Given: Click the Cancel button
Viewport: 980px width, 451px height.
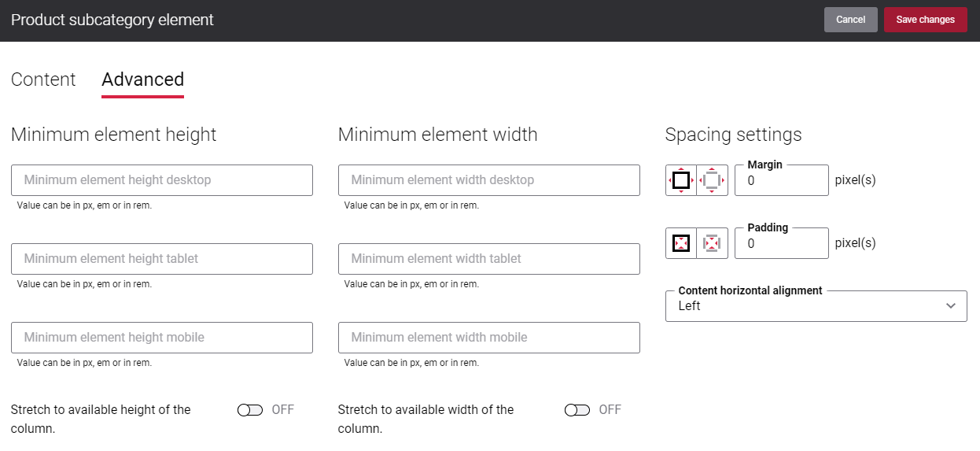Looking at the screenshot, I should coord(851,20).
